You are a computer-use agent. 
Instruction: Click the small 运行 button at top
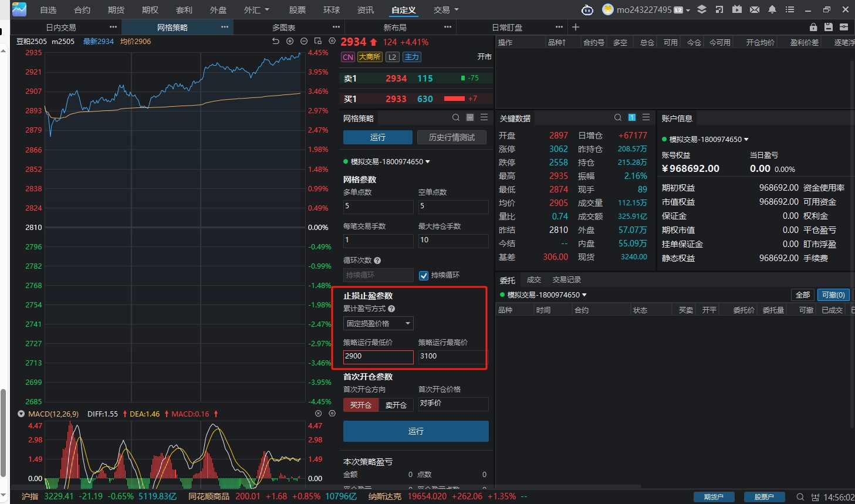378,137
